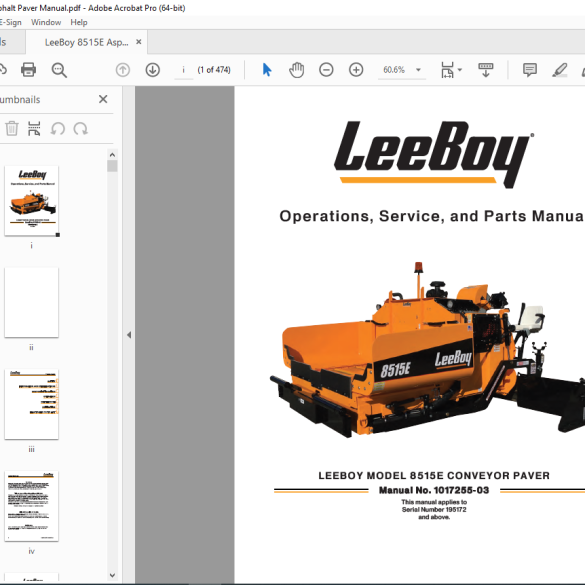Select page iii table of contents thumbnail
The width and height of the screenshot is (585, 585).
32,404
